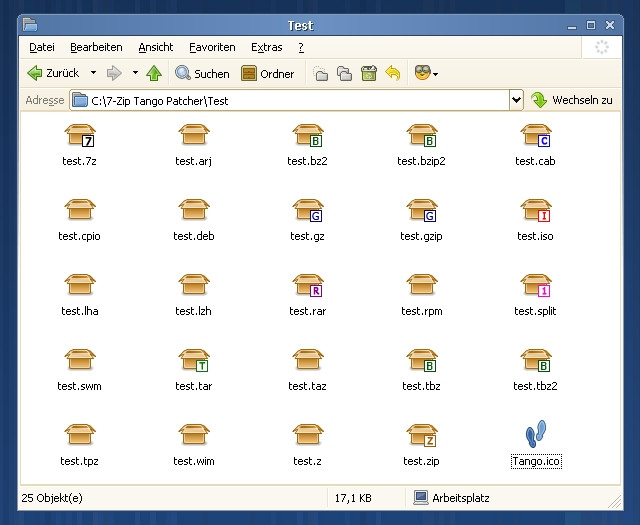Select the Tango.ico footprints icon

point(536,434)
